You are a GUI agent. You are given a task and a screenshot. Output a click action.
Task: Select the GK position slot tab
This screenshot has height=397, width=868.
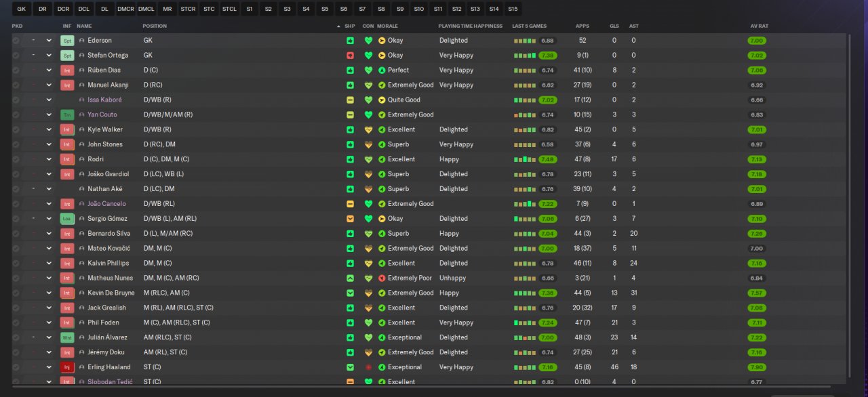[x=22, y=9]
